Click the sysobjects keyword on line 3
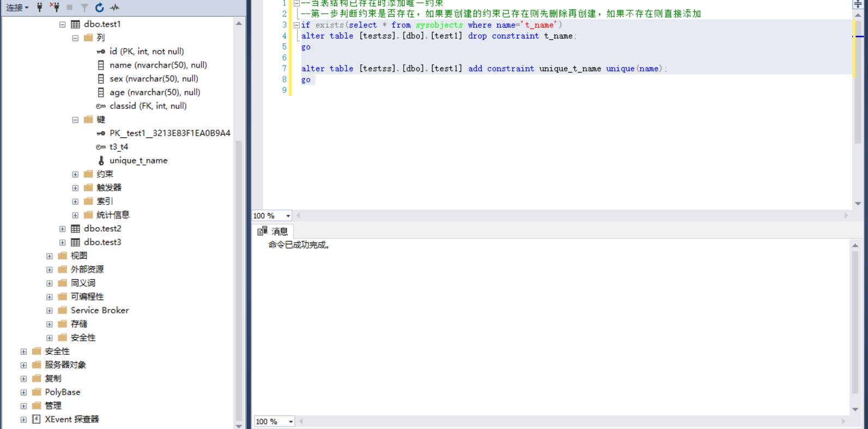868x429 pixels. pyautogui.click(x=439, y=25)
